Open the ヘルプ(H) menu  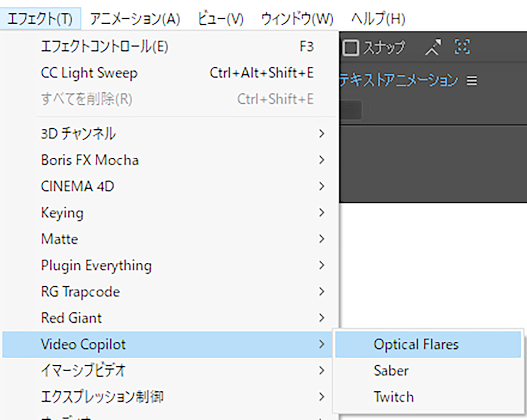[378, 19]
